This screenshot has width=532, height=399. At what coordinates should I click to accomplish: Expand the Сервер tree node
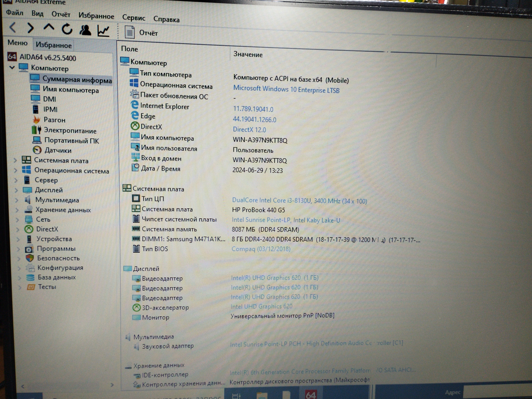point(16,180)
